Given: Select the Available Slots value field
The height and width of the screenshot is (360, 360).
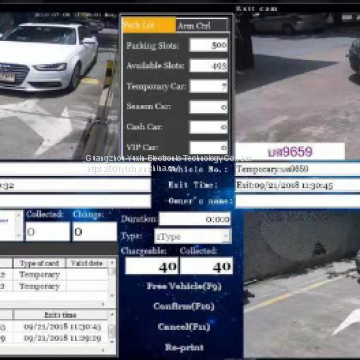Looking at the screenshot, I should pos(209,65).
